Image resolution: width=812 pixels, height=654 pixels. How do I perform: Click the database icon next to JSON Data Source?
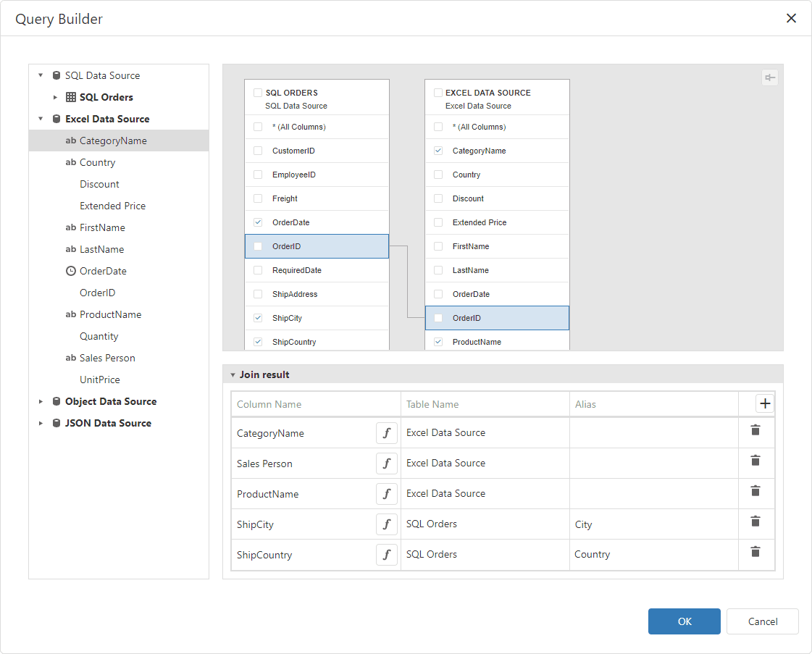tap(56, 423)
